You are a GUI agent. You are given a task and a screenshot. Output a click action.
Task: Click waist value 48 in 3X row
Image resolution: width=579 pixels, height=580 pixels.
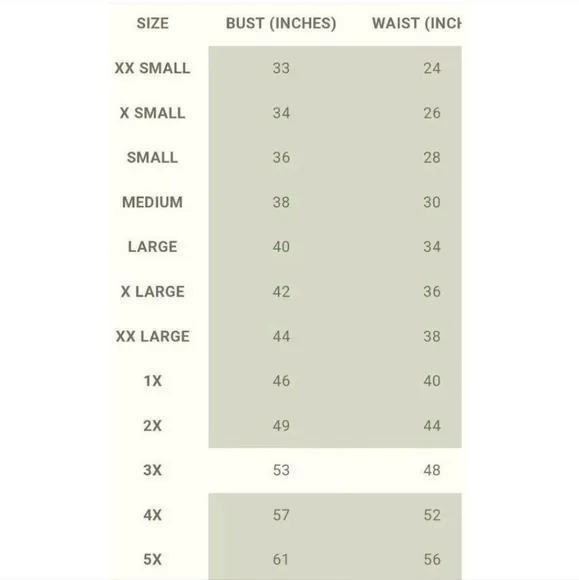tap(432, 470)
